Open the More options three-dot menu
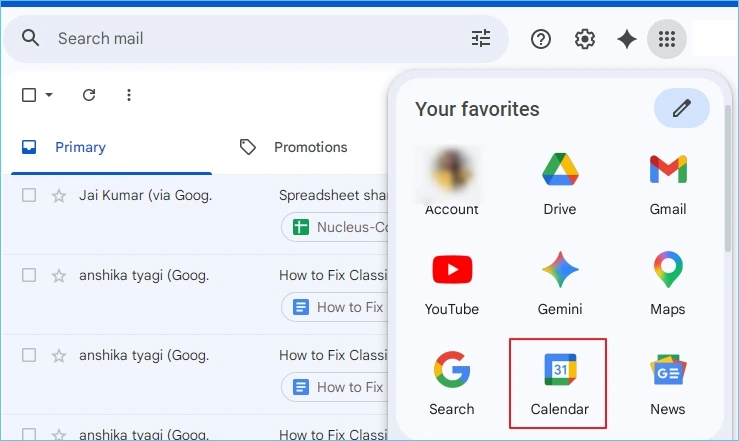739x441 pixels. [129, 95]
